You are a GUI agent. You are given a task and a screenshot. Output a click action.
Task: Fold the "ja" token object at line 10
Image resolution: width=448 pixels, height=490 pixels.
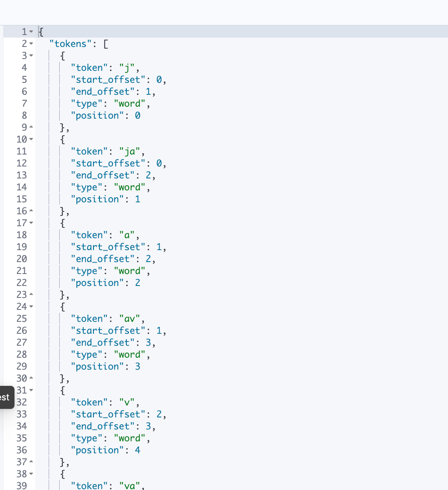pos(31,140)
